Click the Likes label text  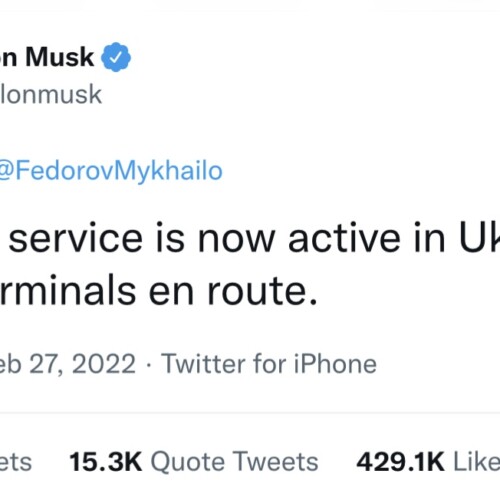477,462
